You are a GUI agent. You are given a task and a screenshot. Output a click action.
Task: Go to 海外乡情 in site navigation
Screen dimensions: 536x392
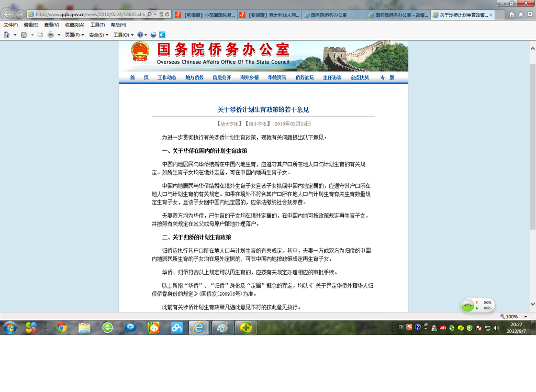tap(250, 77)
